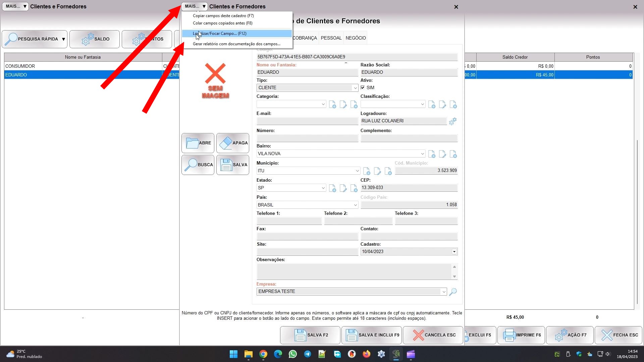Image resolution: width=644 pixels, height=362 pixels.
Task: Click the Observações field scroll down arrow
Action: pyautogui.click(x=454, y=277)
